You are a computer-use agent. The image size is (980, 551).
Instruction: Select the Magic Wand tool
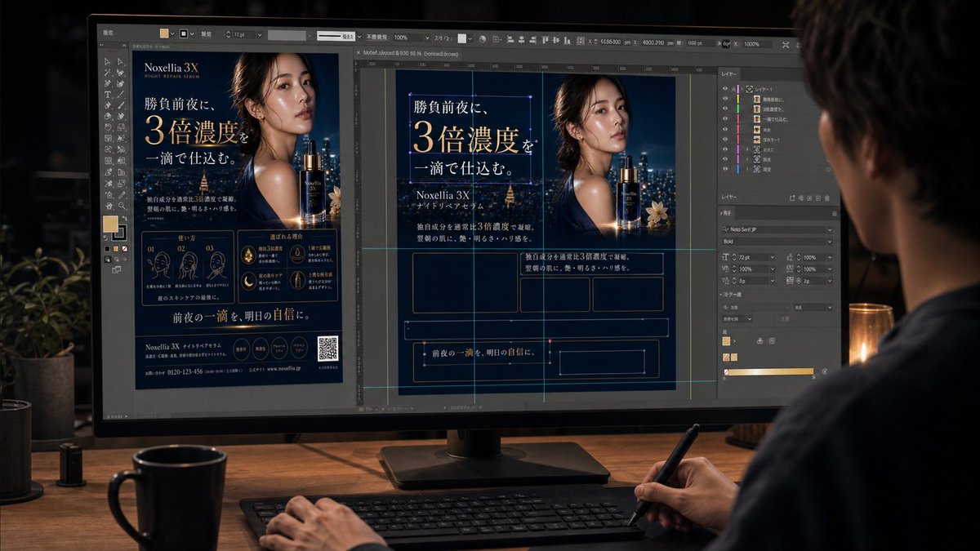(108, 72)
